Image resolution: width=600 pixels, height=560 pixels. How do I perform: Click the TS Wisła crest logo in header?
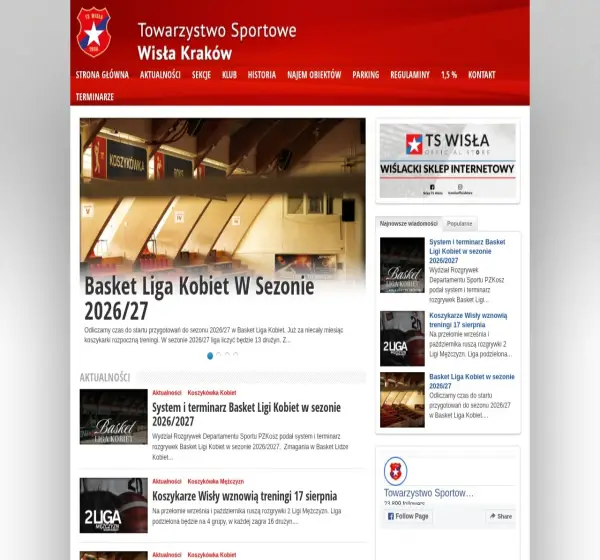tap(93, 32)
